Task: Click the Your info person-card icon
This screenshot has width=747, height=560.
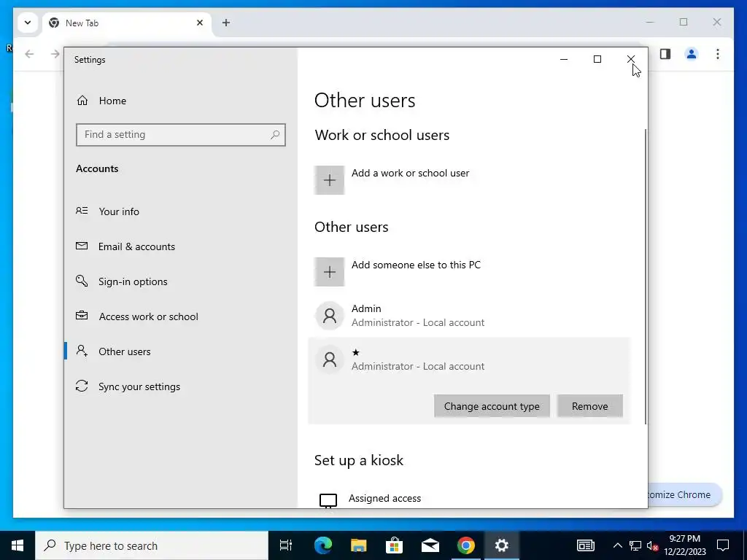Action: coord(82,211)
